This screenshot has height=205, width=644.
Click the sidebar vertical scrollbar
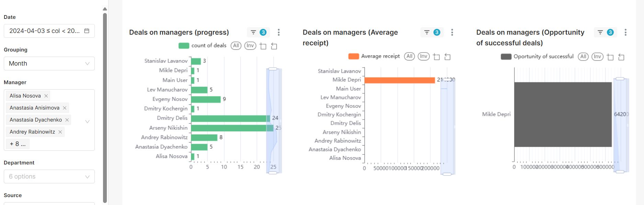[x=105, y=103]
